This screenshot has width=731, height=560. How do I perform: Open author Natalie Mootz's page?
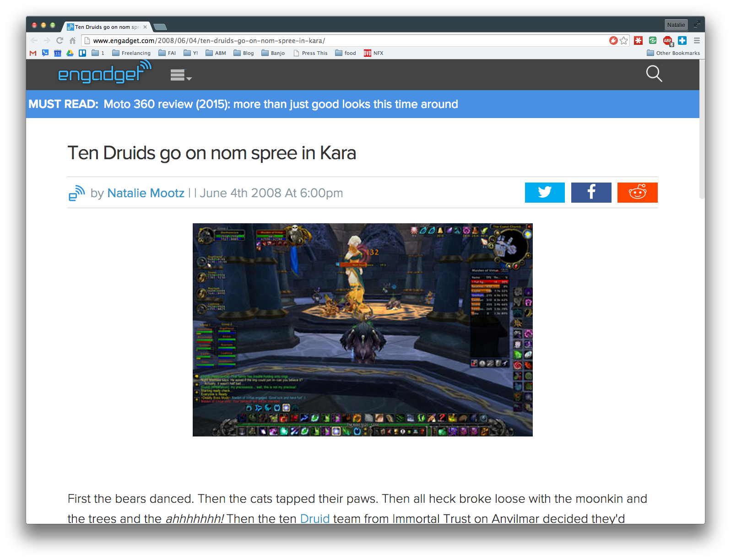point(146,193)
